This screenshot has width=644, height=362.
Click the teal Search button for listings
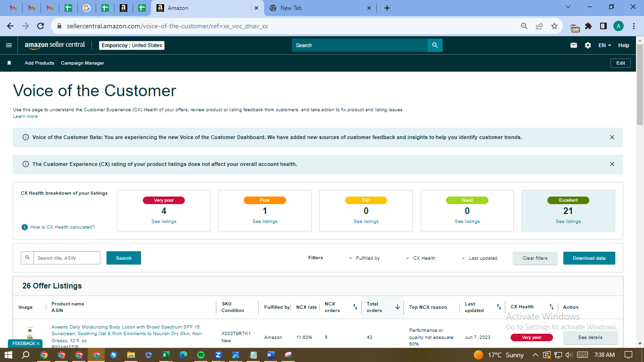click(124, 258)
